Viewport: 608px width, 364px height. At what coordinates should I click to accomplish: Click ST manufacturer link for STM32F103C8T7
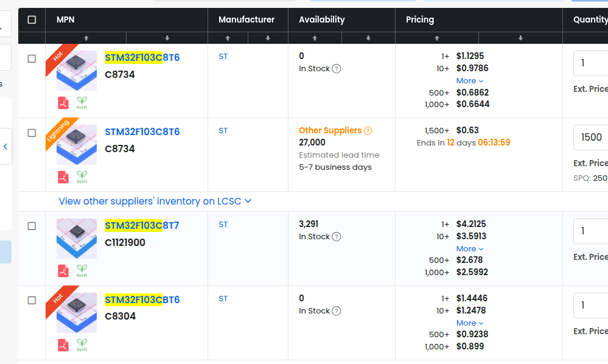point(223,225)
